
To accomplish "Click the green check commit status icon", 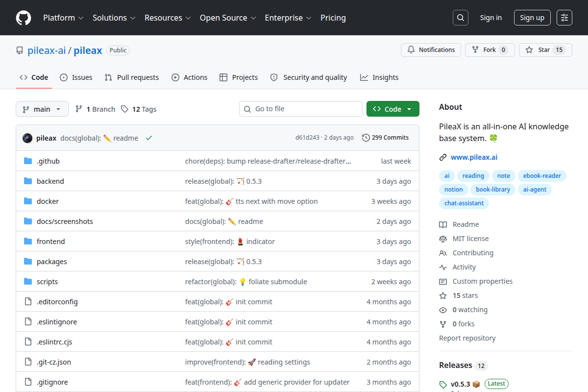I will click(149, 138).
